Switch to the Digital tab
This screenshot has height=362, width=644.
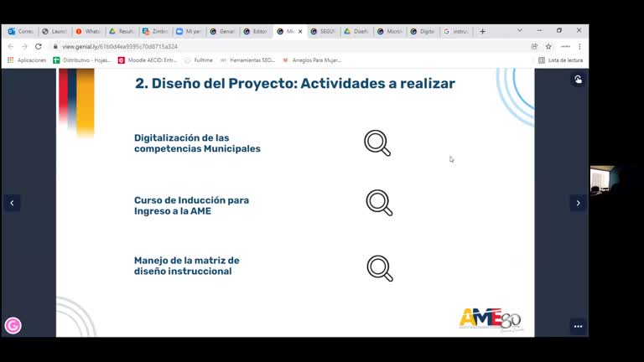pos(423,31)
